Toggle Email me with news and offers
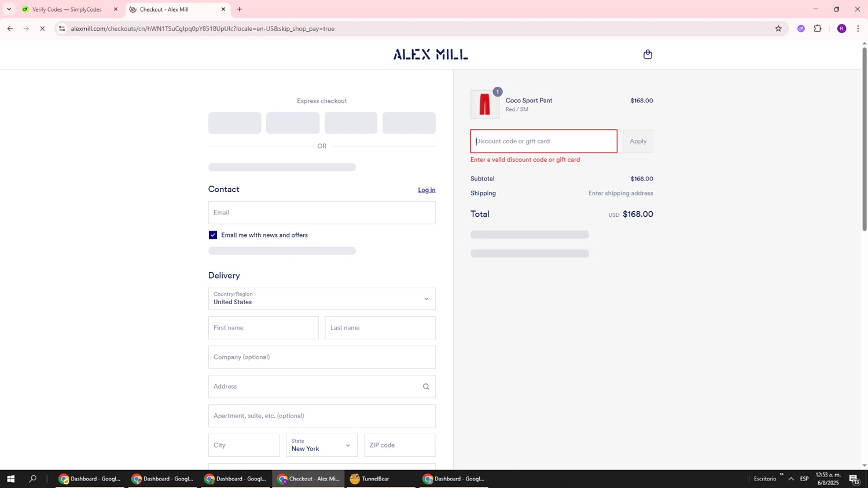This screenshot has width=868, height=488. [x=213, y=235]
